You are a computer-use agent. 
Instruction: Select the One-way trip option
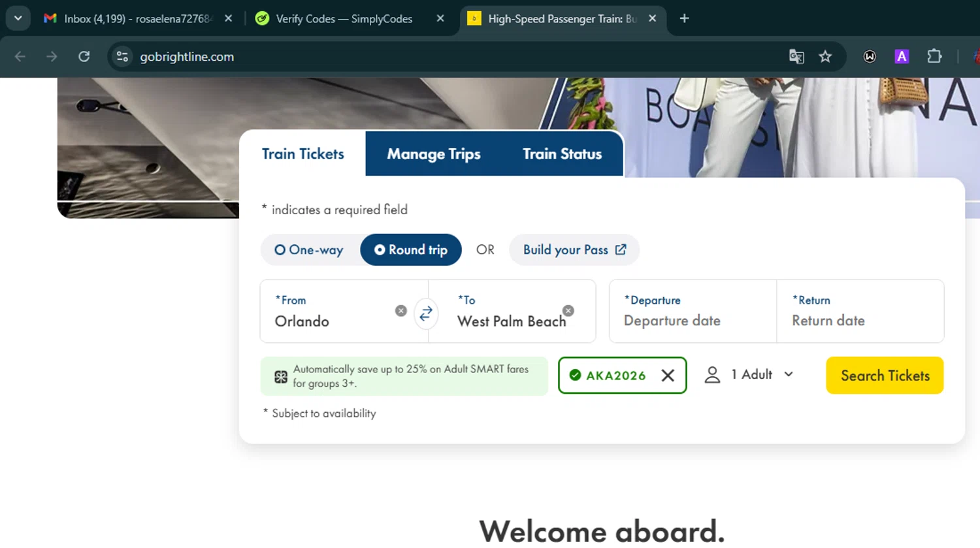tap(309, 250)
